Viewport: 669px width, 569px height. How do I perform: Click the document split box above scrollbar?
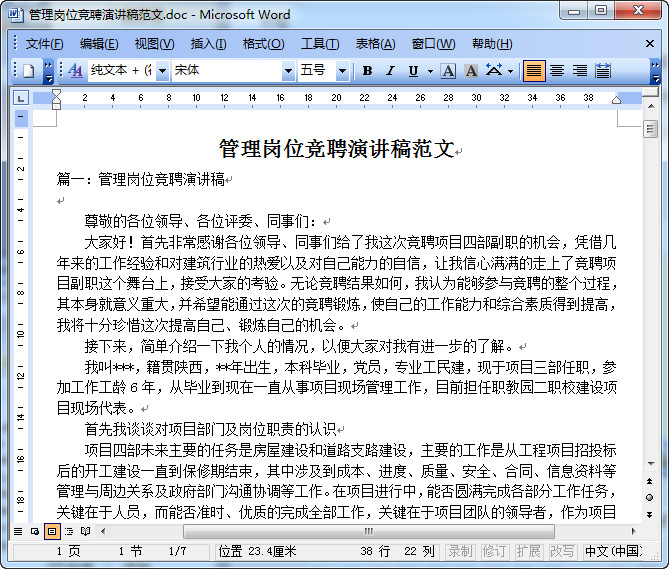pyautogui.click(x=650, y=92)
